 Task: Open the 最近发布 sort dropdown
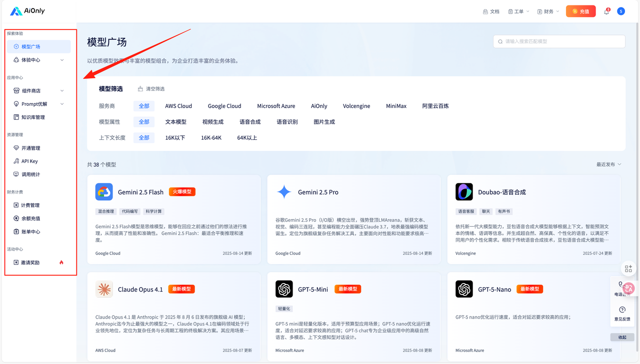608,164
